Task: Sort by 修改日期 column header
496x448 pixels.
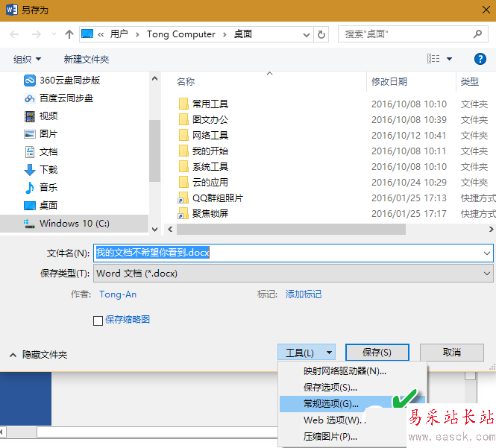Action: tap(389, 82)
